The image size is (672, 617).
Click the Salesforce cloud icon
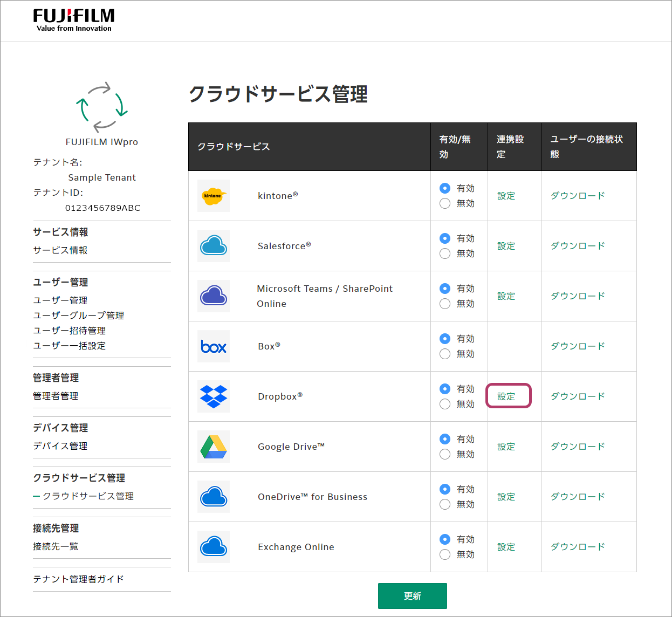[x=214, y=246]
